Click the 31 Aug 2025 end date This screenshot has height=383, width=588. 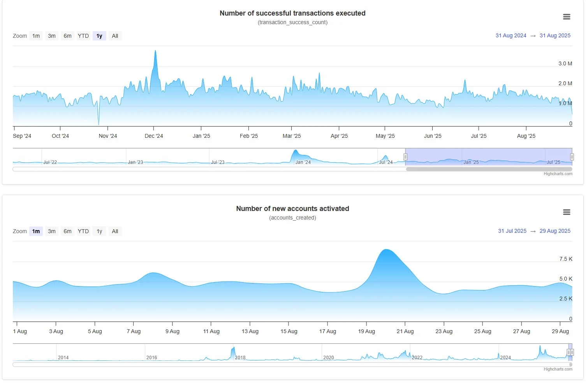(555, 35)
